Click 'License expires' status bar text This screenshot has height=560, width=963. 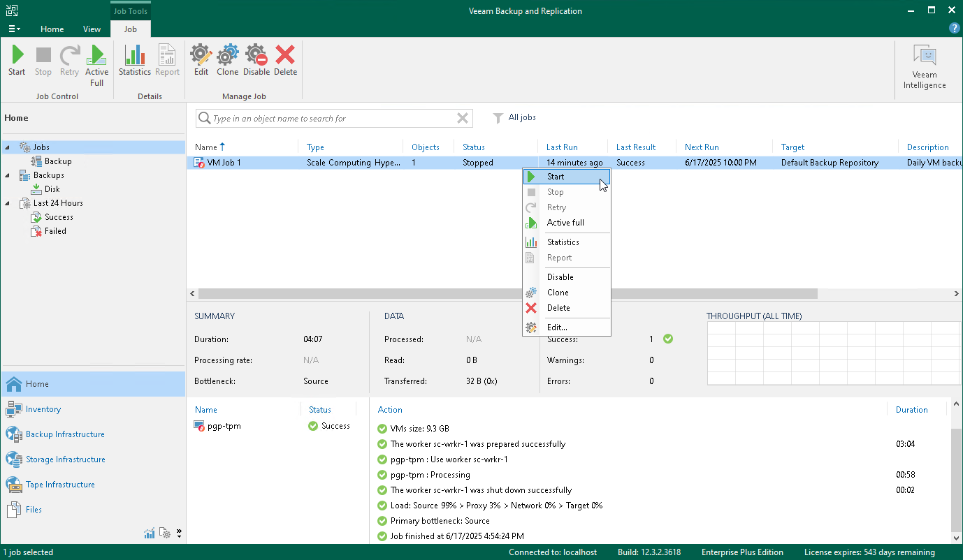tap(869, 552)
